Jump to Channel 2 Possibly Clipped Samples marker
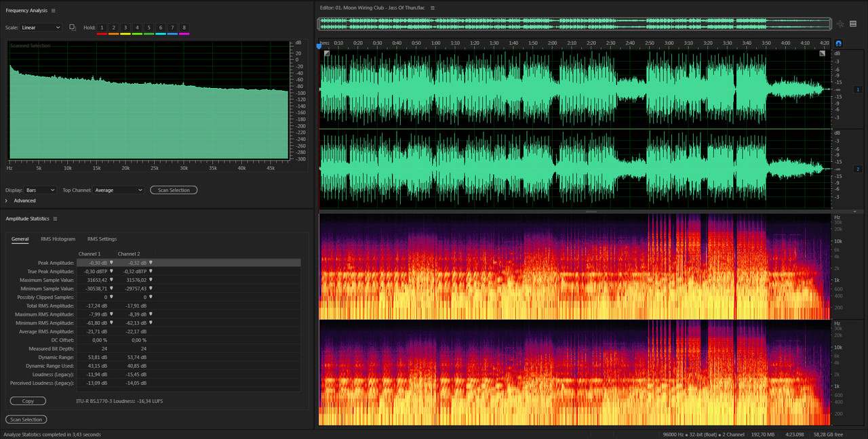Viewport: 868px width, 439px height. coord(151,297)
